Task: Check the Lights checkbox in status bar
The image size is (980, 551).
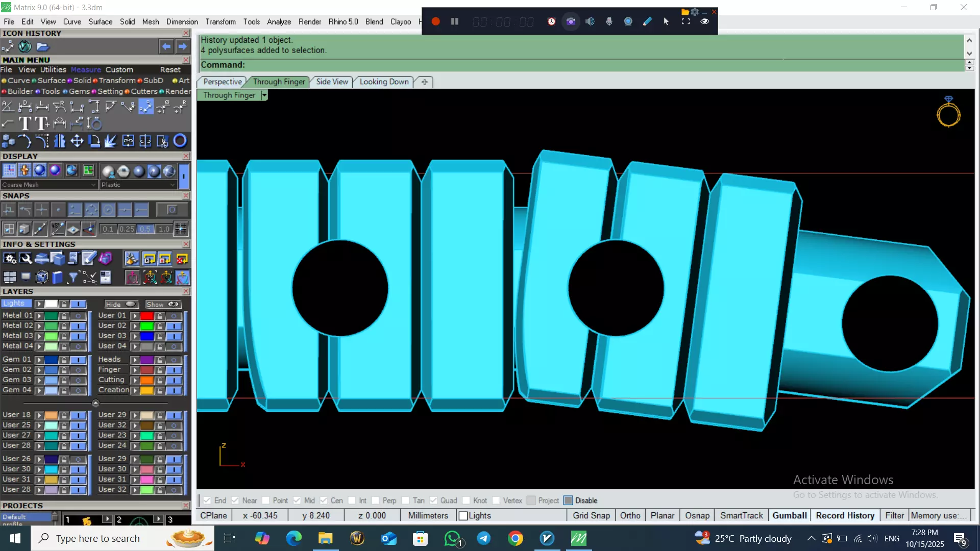Action: click(463, 516)
